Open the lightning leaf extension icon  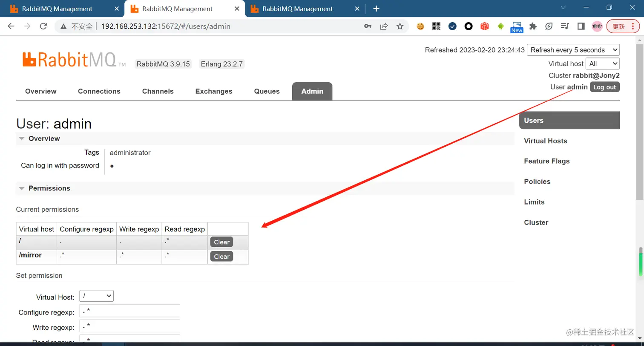(x=549, y=26)
